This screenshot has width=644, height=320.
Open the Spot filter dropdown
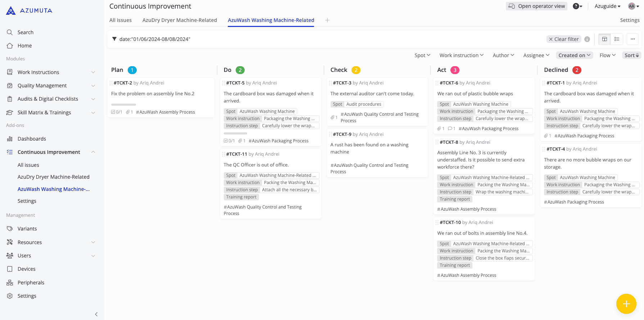(x=422, y=55)
